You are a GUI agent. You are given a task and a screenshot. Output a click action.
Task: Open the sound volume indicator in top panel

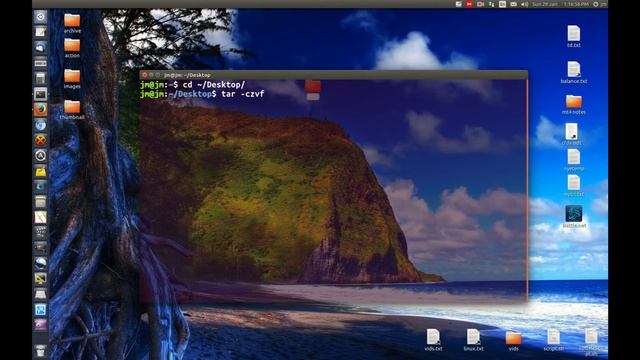pyautogui.click(x=524, y=4)
